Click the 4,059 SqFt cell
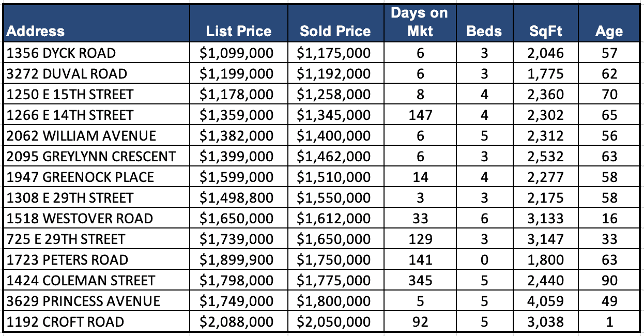Viewport: 644px width, 336px height. [546, 301]
